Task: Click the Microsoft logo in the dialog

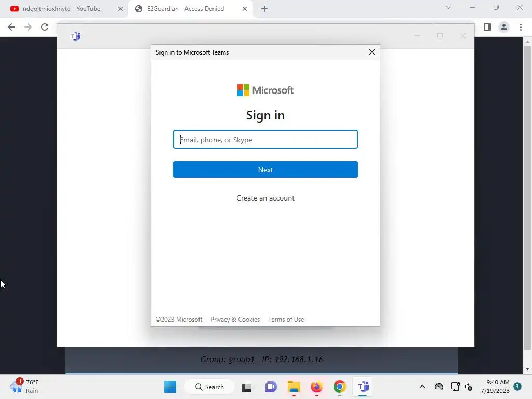Action: (x=265, y=90)
